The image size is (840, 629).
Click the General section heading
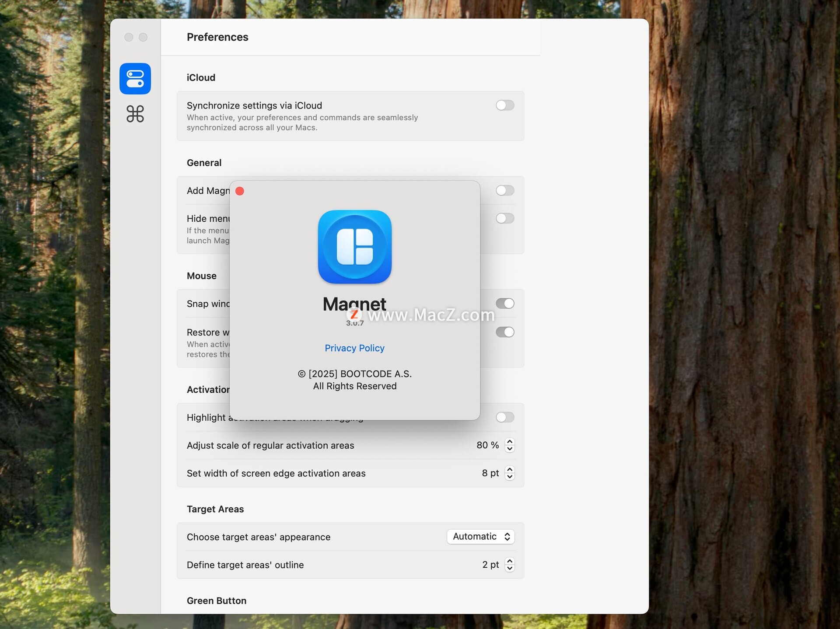(x=204, y=163)
